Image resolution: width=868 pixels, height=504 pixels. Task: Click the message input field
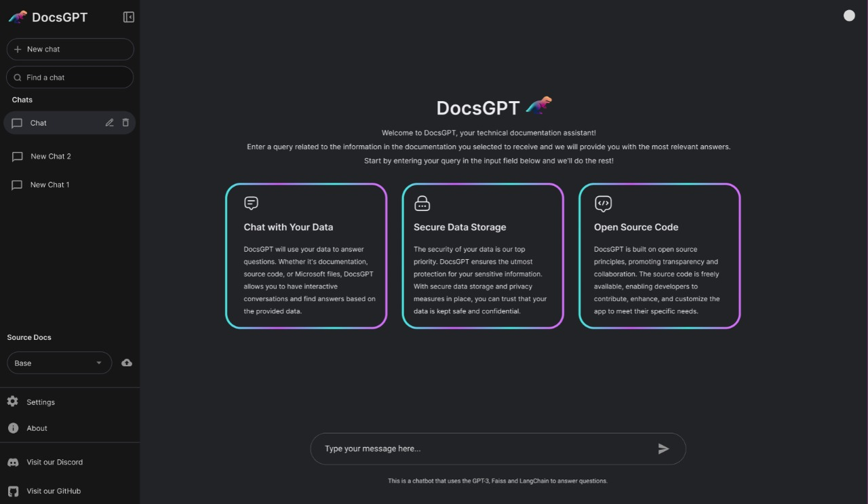click(x=475, y=448)
